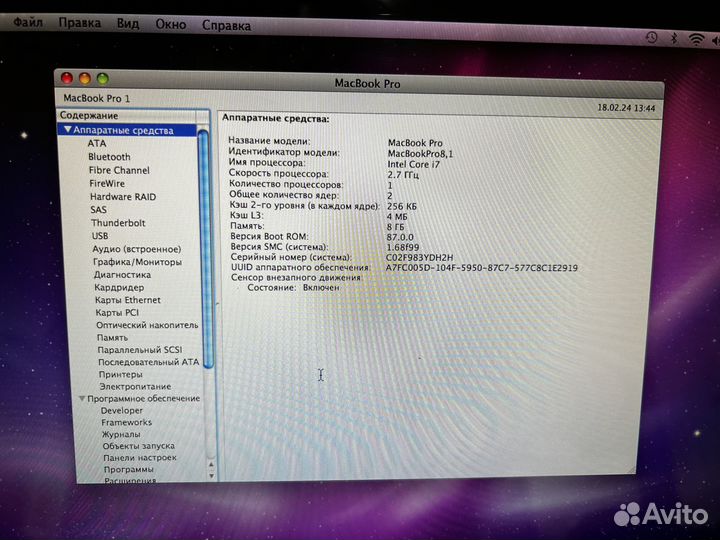The width and height of the screenshot is (720, 540).
Task: Select Последовательный ATA in the sidebar
Action: [x=148, y=362]
